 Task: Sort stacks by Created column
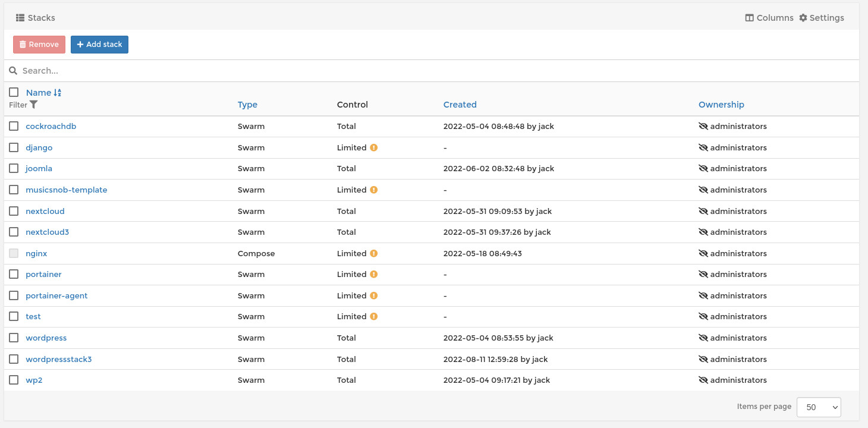click(460, 105)
